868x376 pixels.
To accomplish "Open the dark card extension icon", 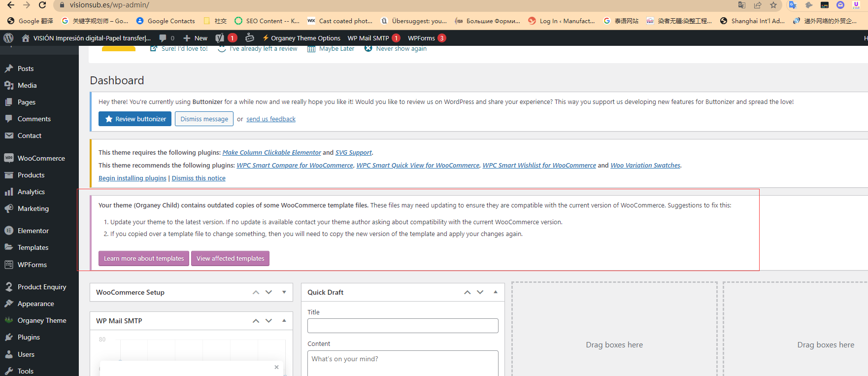I will point(825,5).
